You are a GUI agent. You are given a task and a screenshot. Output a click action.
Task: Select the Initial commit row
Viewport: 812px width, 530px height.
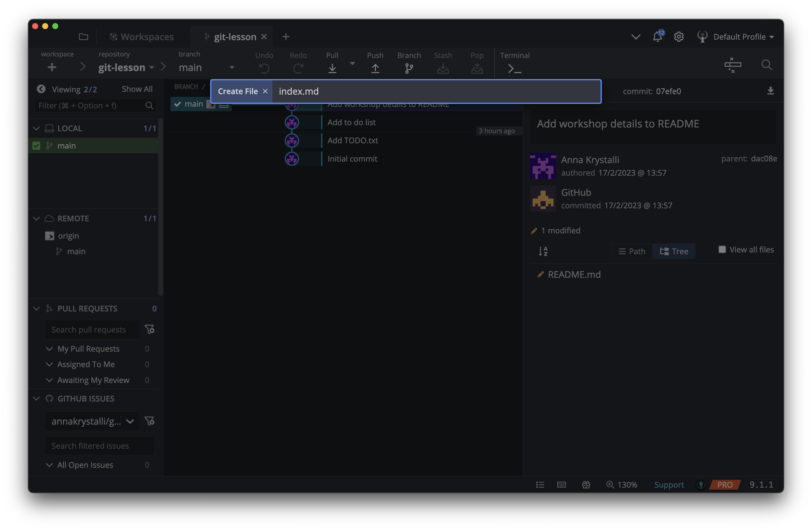coord(352,159)
